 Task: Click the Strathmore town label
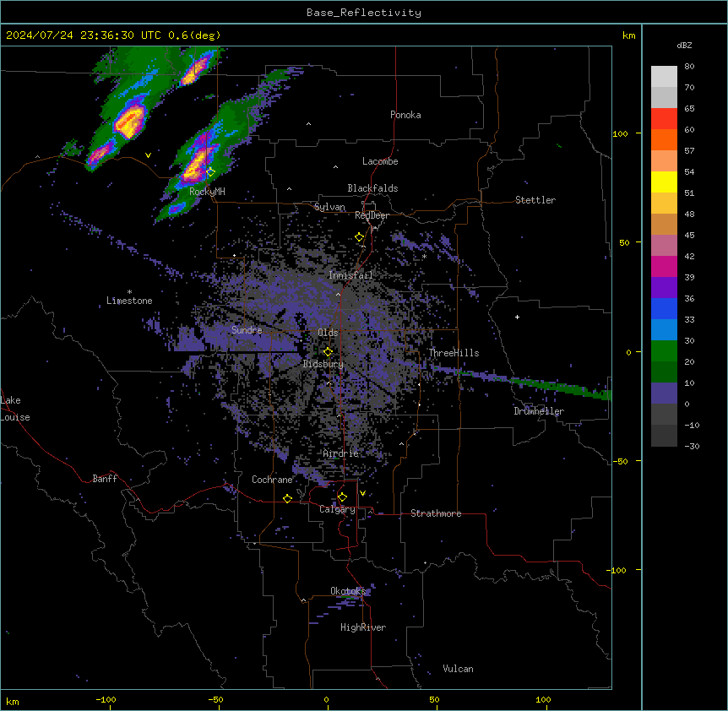(x=436, y=513)
